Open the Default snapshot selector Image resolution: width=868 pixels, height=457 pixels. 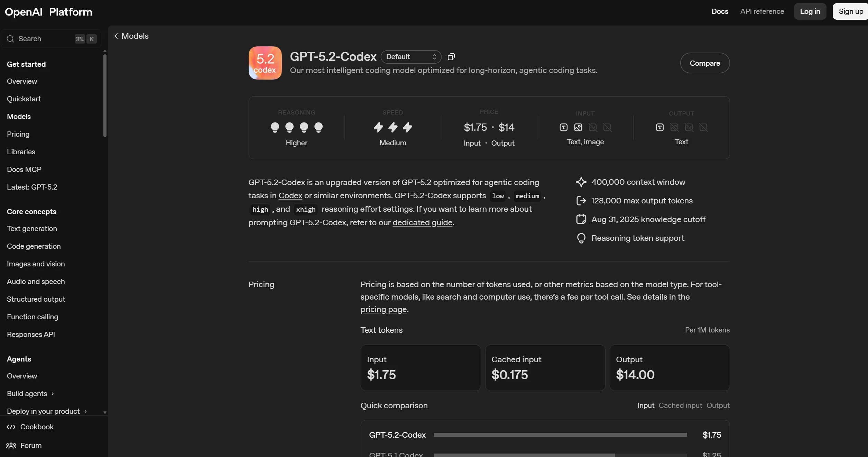(410, 56)
